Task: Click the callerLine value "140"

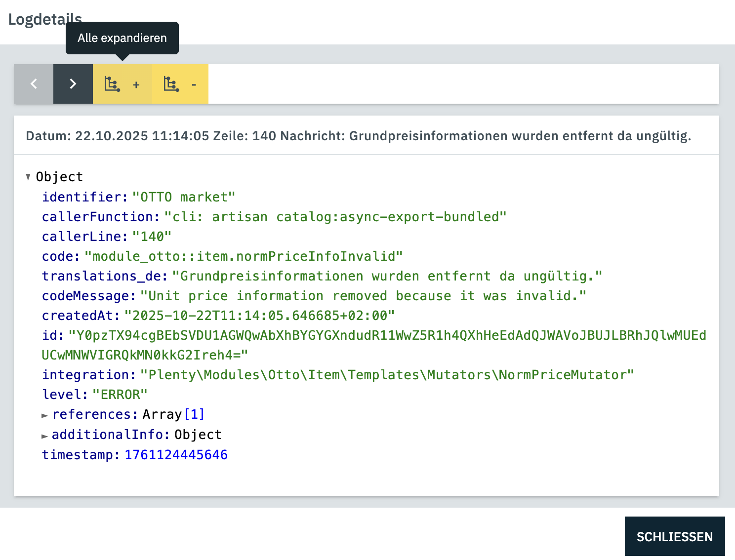Action: [152, 237]
